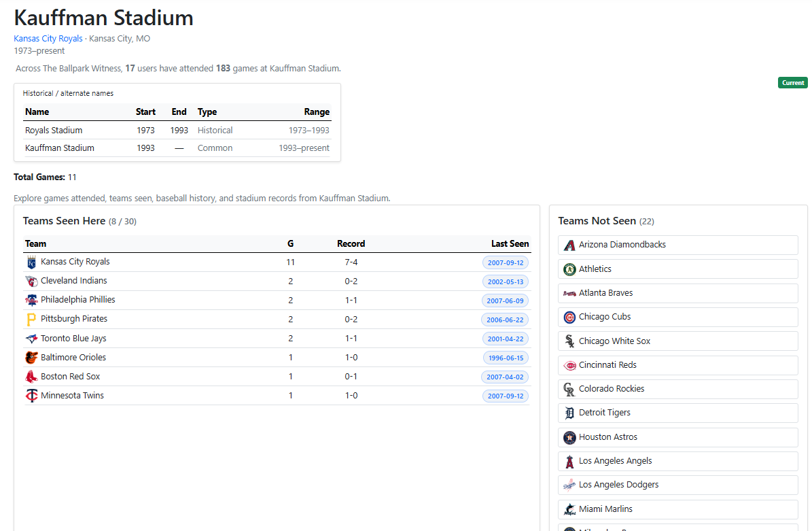
Task: Click the Toronto Blue Jays logo icon
Action: (31, 339)
